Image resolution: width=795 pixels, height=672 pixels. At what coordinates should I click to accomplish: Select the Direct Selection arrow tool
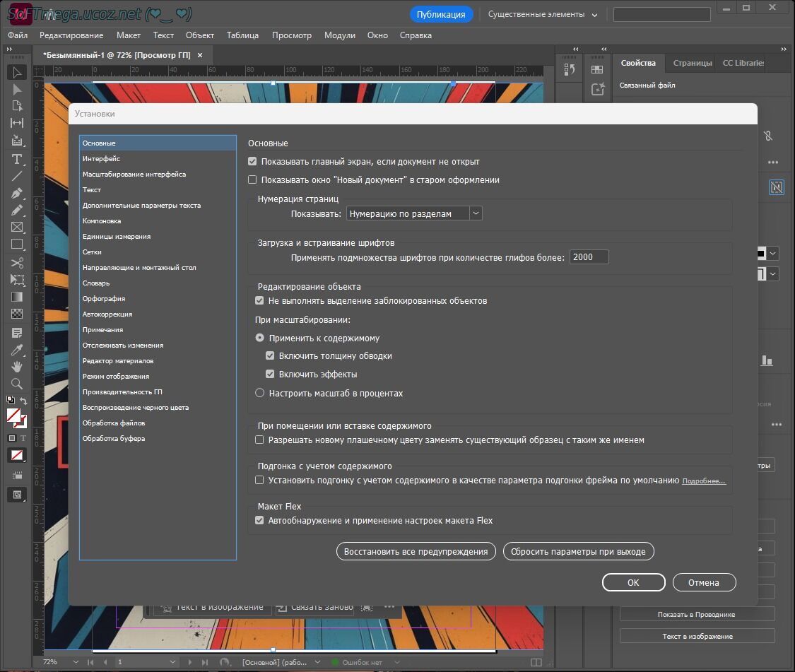click(x=17, y=89)
